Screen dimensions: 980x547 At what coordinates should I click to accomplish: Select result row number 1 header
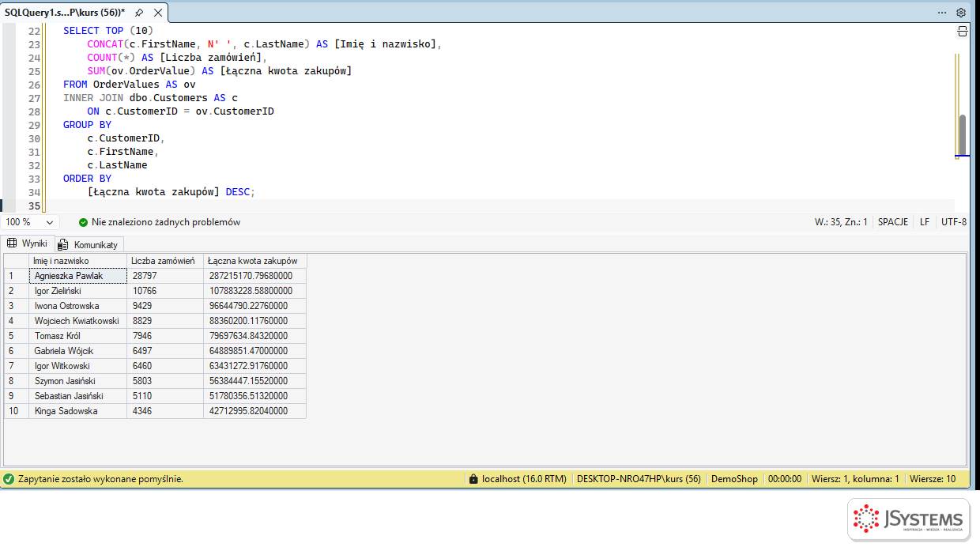[17, 276]
